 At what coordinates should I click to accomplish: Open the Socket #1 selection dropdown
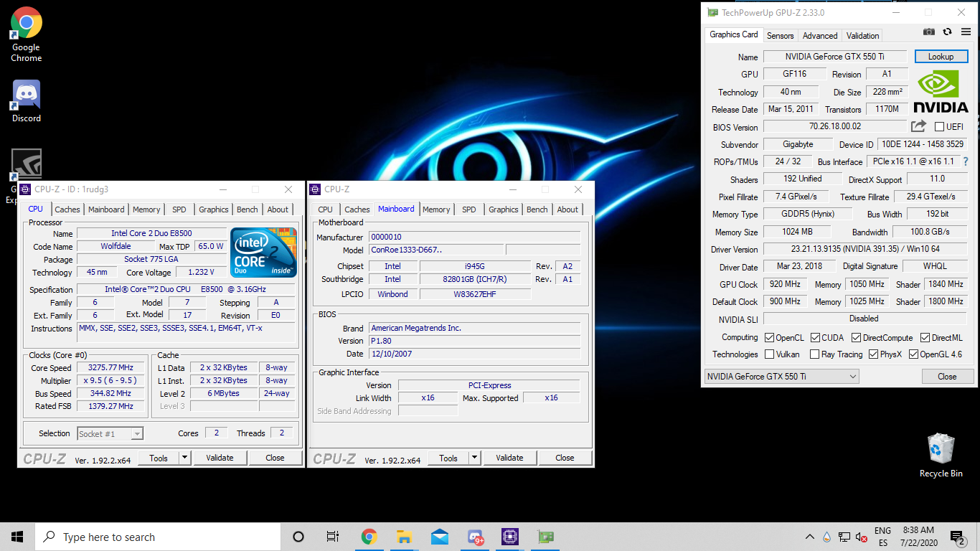(110, 433)
